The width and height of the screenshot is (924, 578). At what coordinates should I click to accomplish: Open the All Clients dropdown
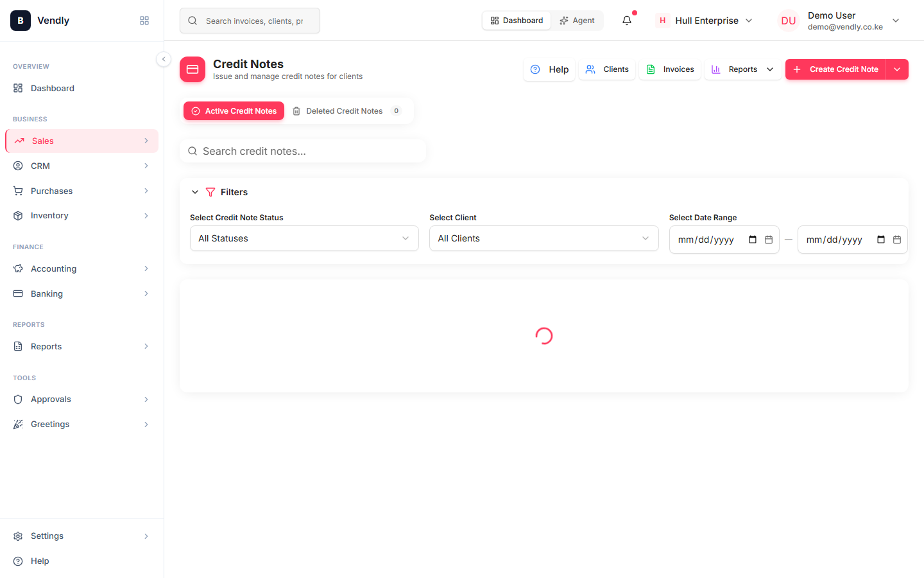point(543,238)
